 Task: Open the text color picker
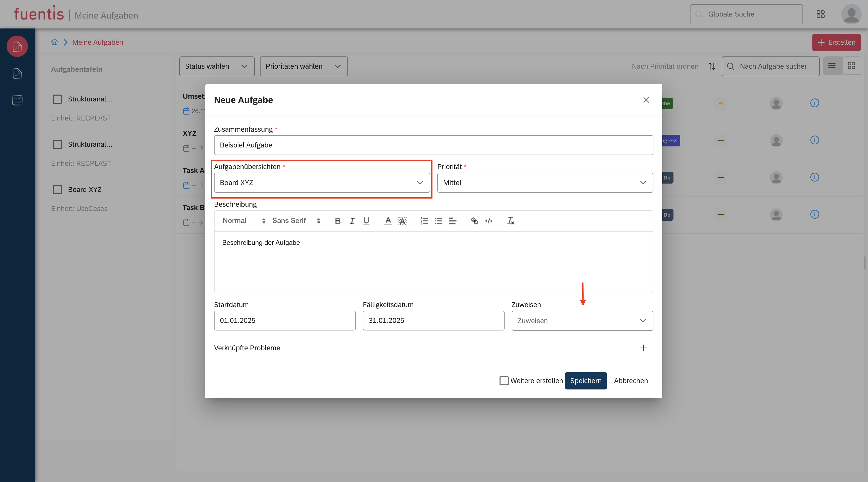point(388,221)
